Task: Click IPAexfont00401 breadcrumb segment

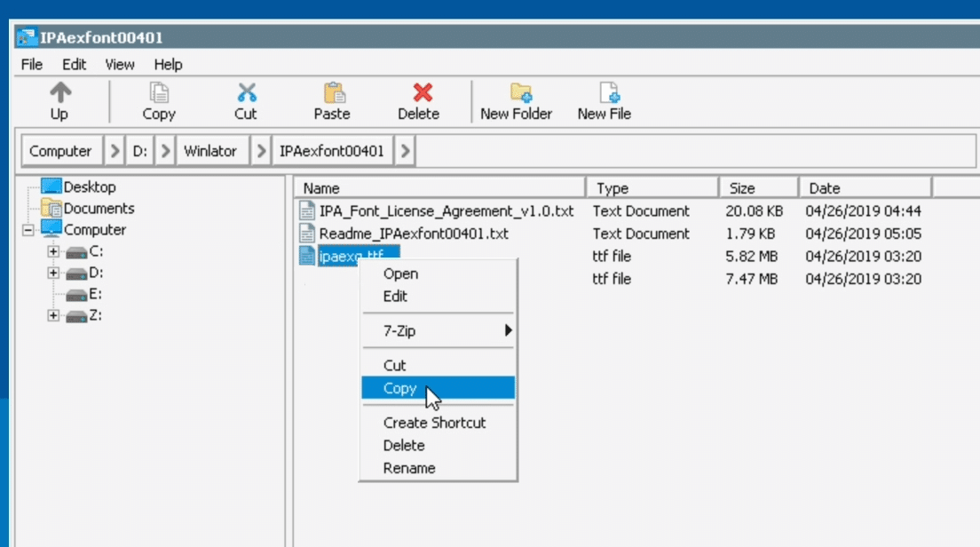Action: [332, 151]
